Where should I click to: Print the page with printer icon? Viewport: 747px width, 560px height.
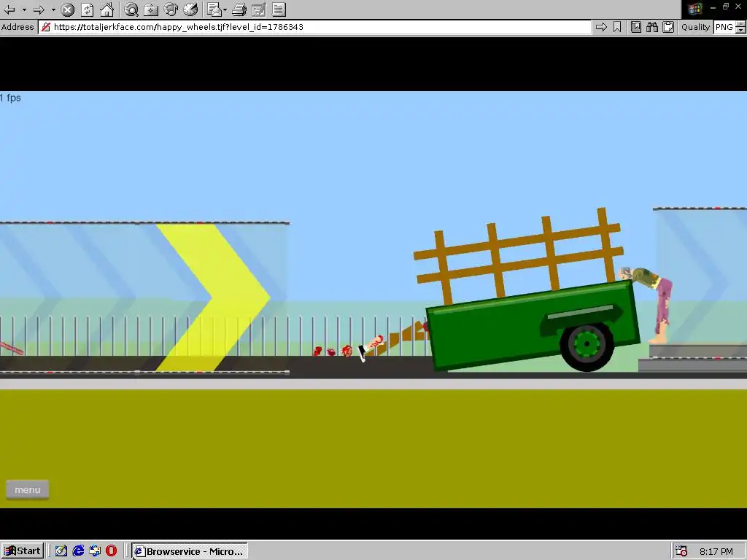point(239,9)
